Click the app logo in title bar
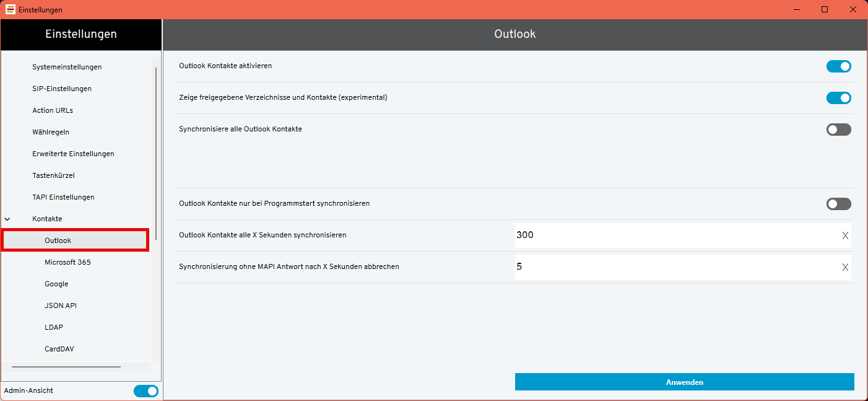Screen dimensions: 868x401 pos(11,9)
